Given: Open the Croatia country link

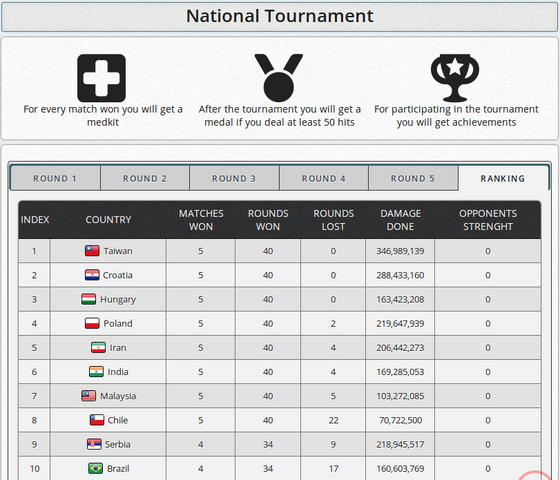Looking at the screenshot, I should (x=118, y=275).
